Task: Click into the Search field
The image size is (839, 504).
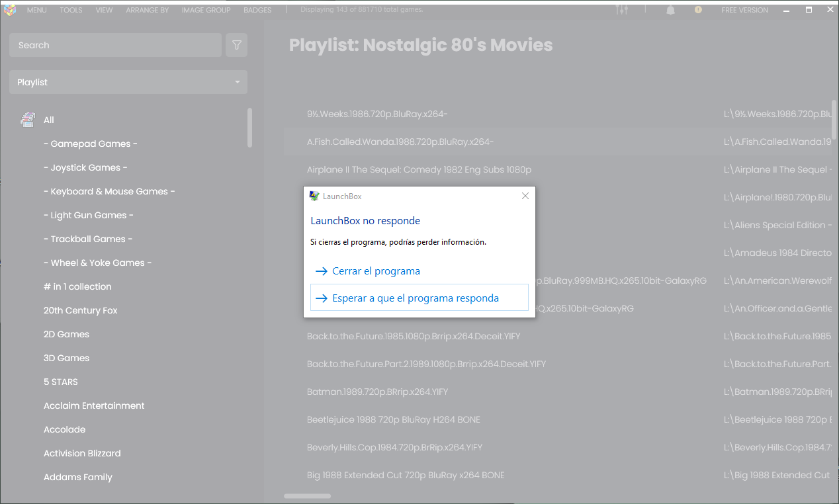Action: (115, 45)
